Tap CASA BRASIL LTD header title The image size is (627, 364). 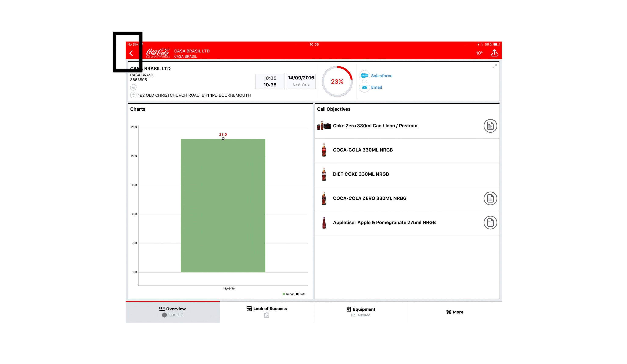192,51
